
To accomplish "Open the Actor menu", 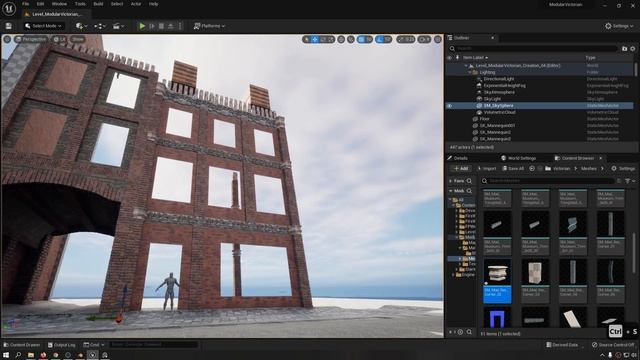I will pos(136,4).
